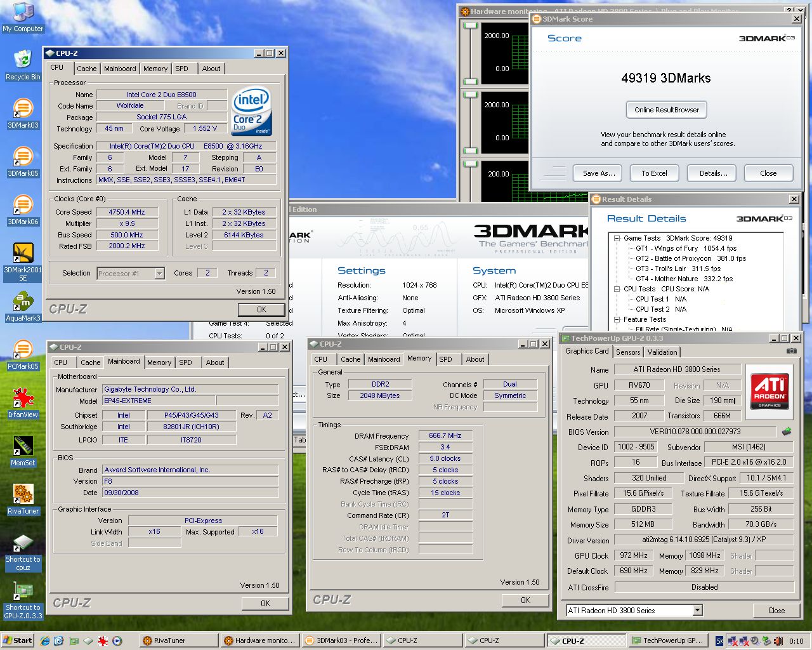812x650 pixels.
Task: Click the red IrfanView quick launch icon
Action: click(x=103, y=640)
